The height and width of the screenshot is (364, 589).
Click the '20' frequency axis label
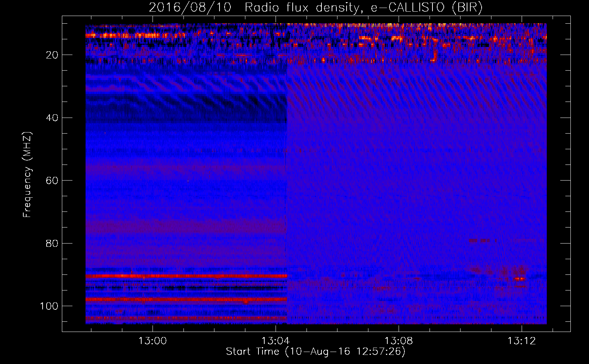pyautogui.click(x=52, y=55)
